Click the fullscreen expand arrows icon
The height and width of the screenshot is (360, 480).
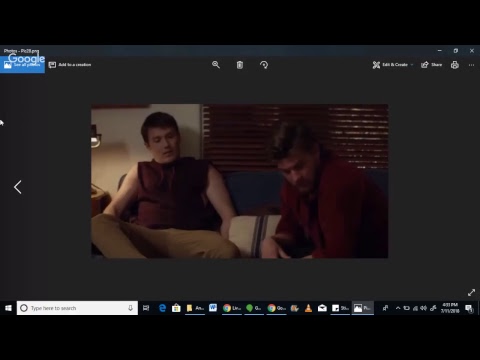click(471, 292)
